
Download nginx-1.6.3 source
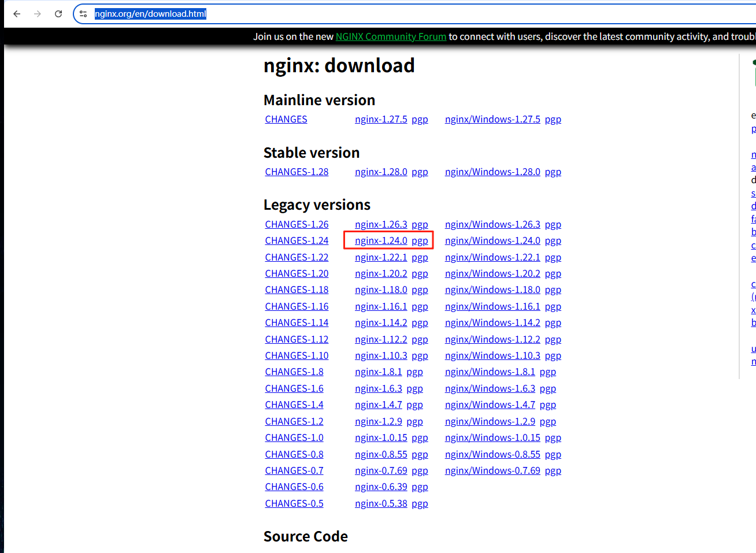coord(379,388)
